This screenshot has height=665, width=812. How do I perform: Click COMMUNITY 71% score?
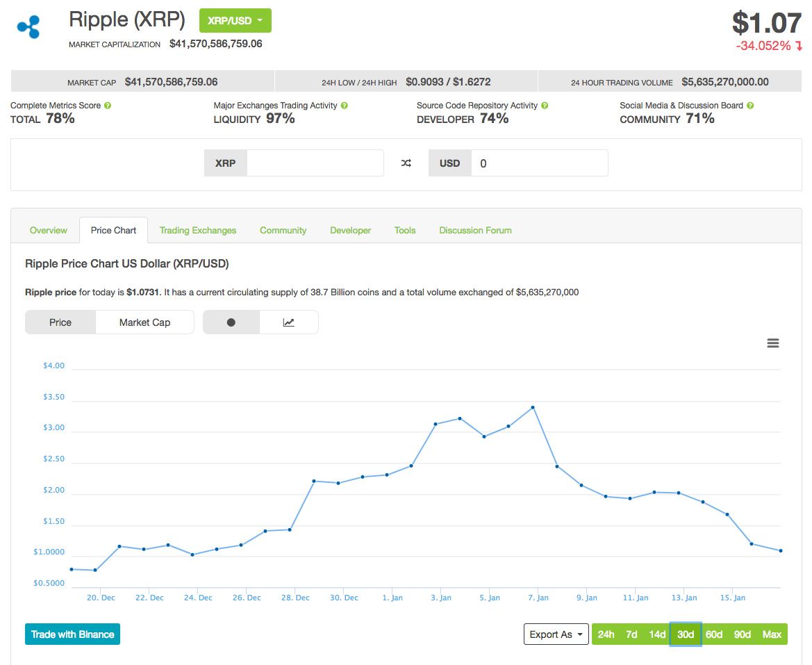(x=667, y=119)
